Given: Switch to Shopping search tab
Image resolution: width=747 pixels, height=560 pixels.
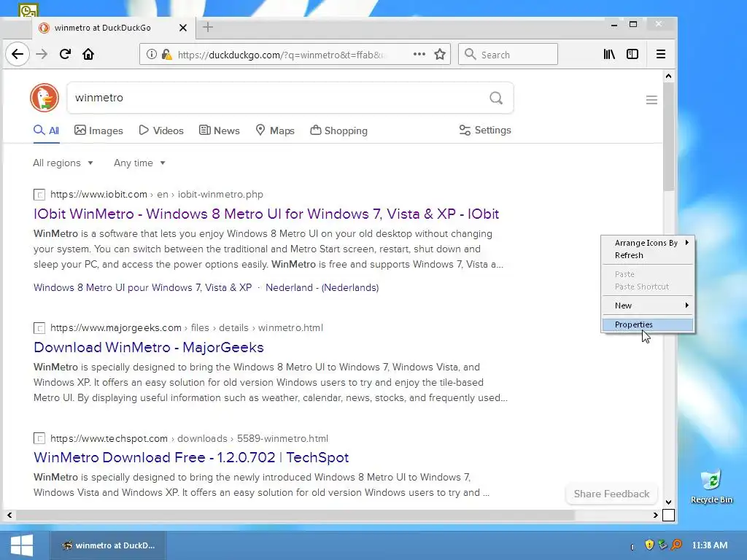Looking at the screenshot, I should pos(338,131).
